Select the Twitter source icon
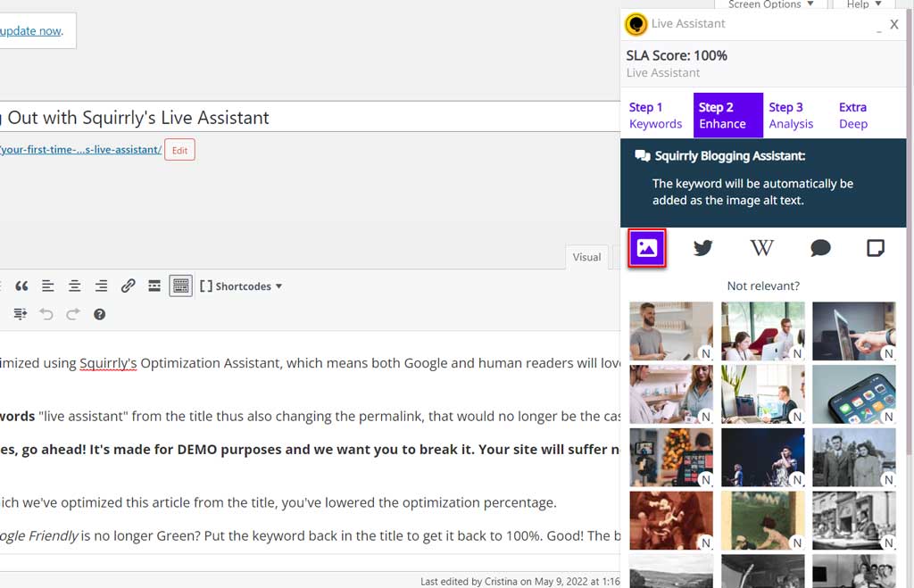Viewport: 914px width, 588px height. [x=703, y=248]
